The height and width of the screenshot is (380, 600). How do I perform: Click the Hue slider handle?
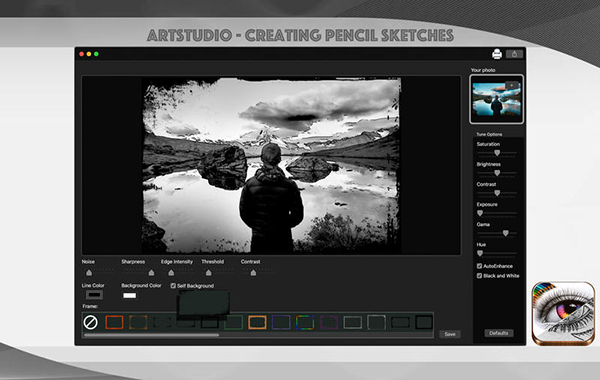(480, 253)
